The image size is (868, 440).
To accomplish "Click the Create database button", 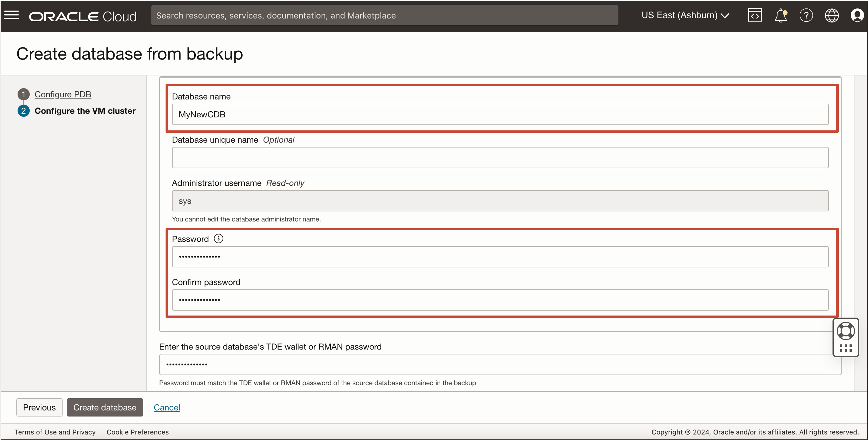I will pos(105,407).
